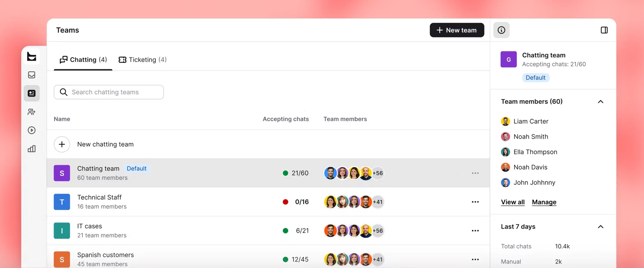Click the Accepting chats column header
Viewport: 644px width, 268px height.
[286, 119]
